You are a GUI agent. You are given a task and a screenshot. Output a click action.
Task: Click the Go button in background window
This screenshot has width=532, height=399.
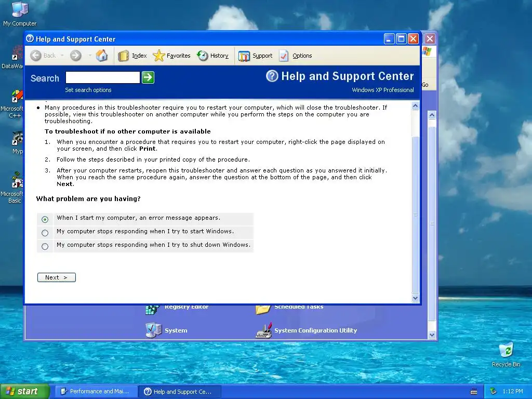[425, 85]
